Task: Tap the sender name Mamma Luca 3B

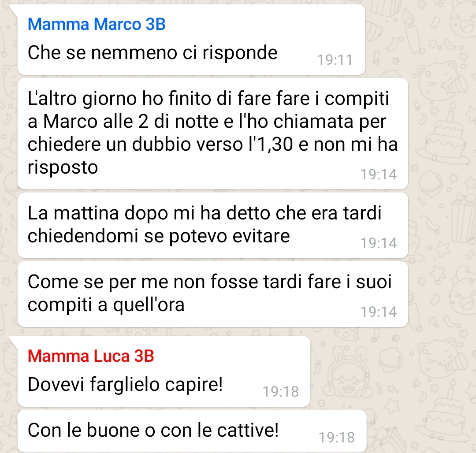Action: coord(91,356)
